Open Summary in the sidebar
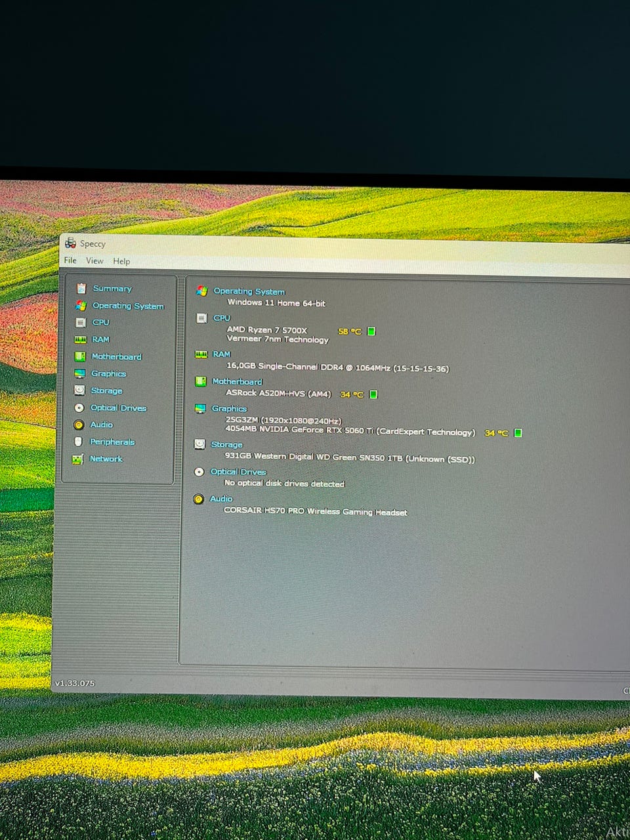 pos(112,289)
